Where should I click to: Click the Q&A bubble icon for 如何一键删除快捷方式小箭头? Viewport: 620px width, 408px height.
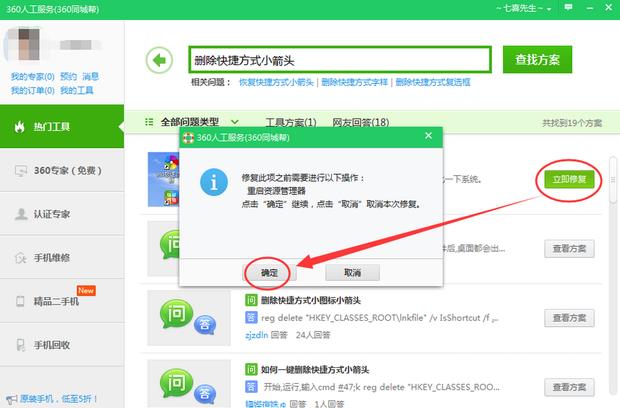[x=189, y=384]
